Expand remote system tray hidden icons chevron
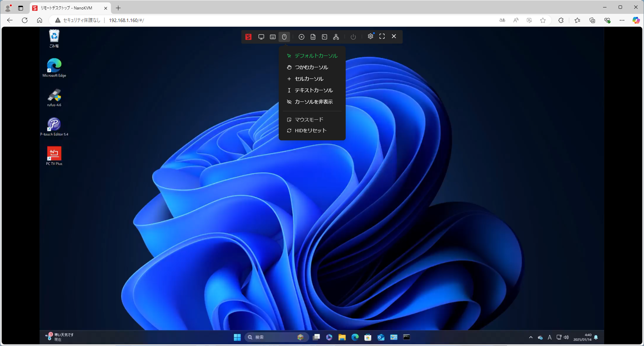Screen dimensions: 644x346 [x=531, y=337]
